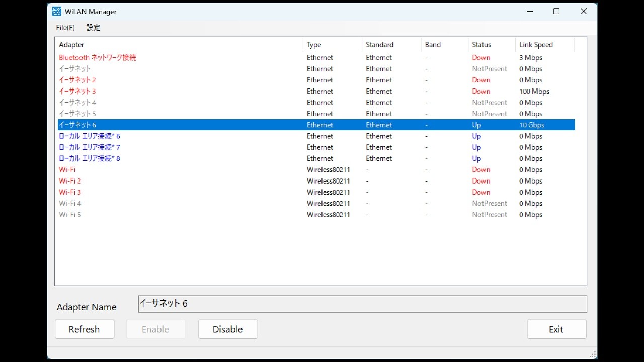This screenshot has height=362, width=644.
Task: Click the WiLAN Manager title bar icon
Action: 55,11
